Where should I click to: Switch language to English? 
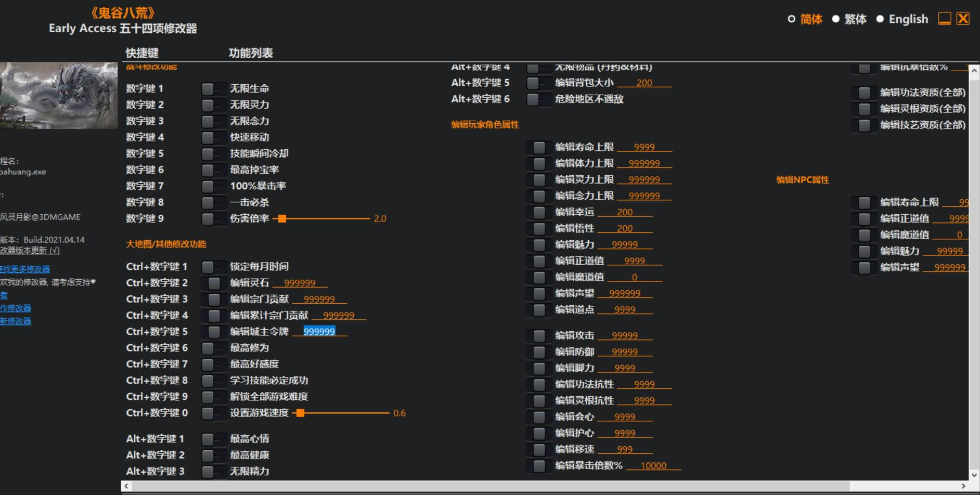[902, 19]
